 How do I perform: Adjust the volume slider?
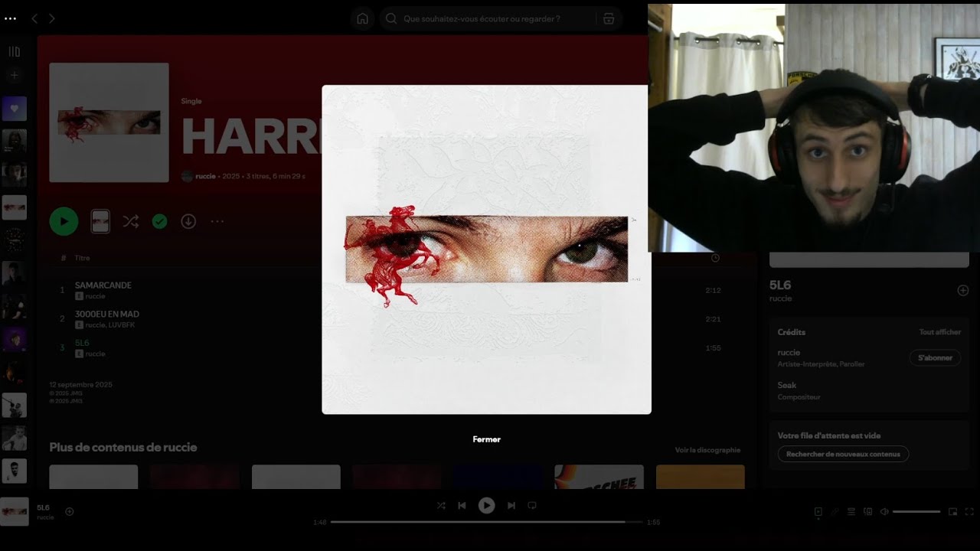coord(916,511)
